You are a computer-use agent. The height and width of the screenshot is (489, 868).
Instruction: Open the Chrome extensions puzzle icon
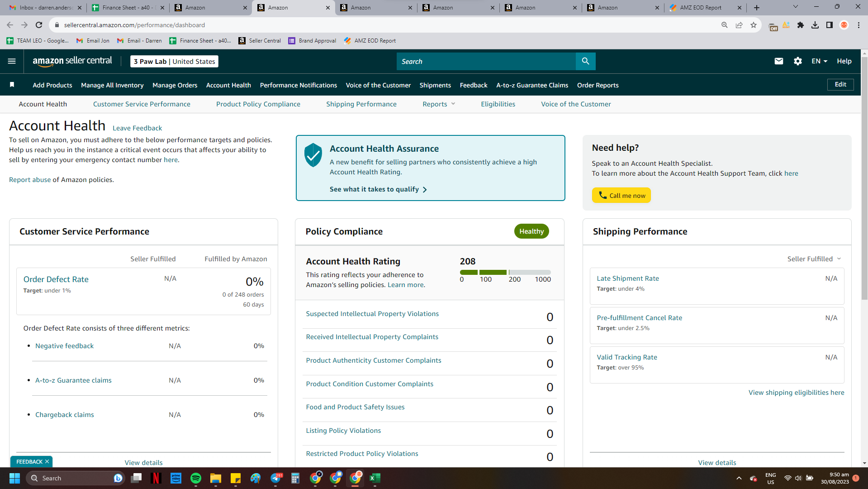click(x=800, y=25)
